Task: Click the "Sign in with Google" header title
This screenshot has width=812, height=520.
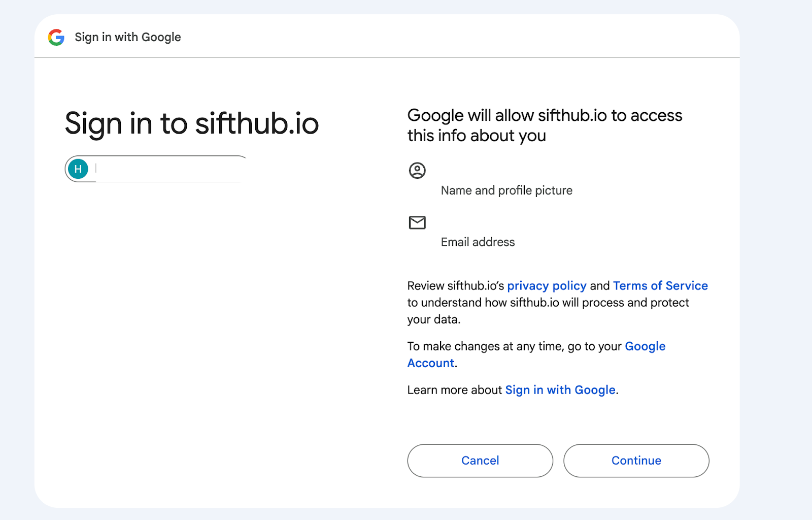Action: (128, 37)
